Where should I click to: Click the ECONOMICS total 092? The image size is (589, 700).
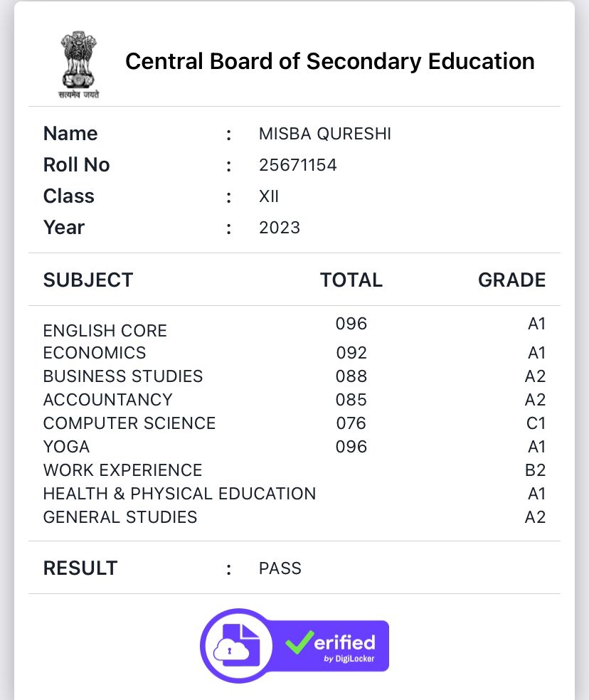point(351,353)
